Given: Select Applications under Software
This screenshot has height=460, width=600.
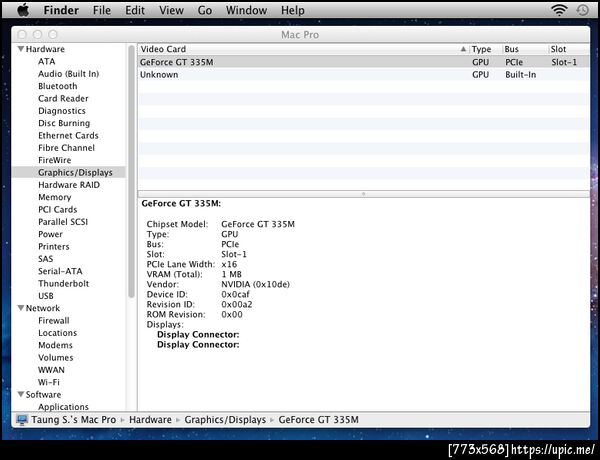Looking at the screenshot, I should coord(63,406).
